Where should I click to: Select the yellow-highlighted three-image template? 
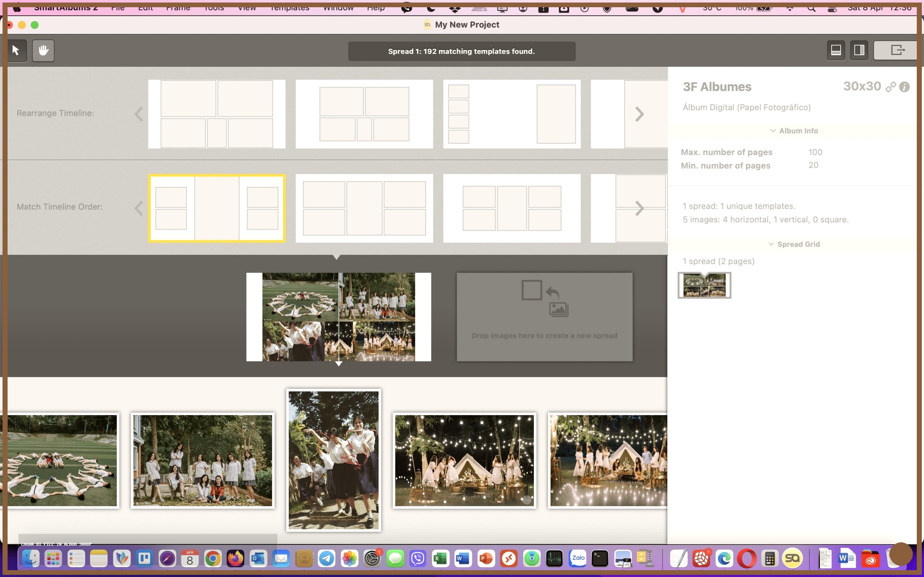[x=217, y=208]
